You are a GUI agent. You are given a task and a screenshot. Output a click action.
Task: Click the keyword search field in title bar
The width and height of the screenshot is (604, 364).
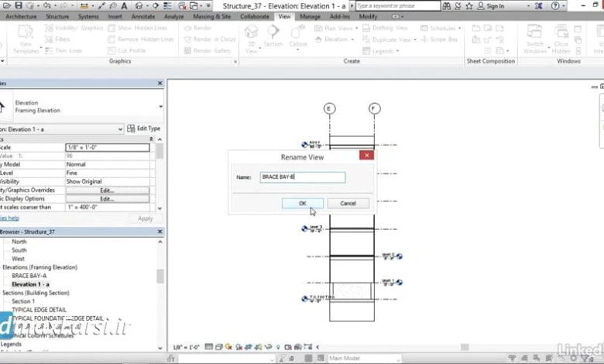pos(397,5)
